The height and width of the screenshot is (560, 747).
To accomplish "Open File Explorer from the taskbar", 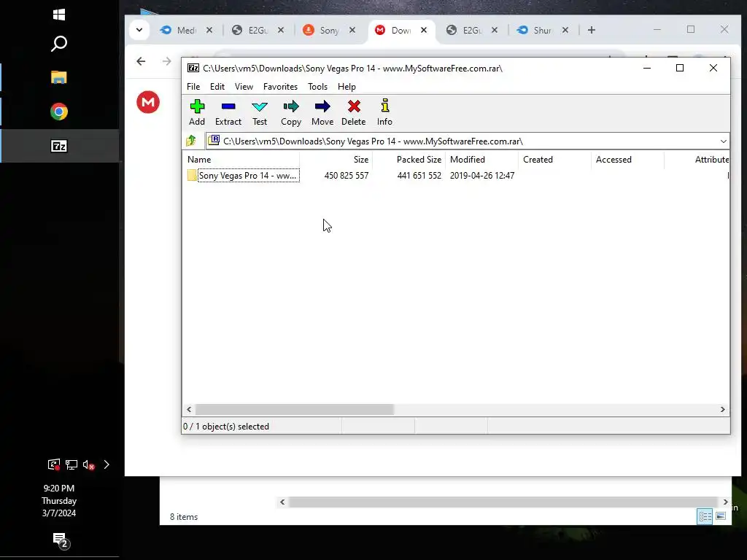I will [59, 77].
